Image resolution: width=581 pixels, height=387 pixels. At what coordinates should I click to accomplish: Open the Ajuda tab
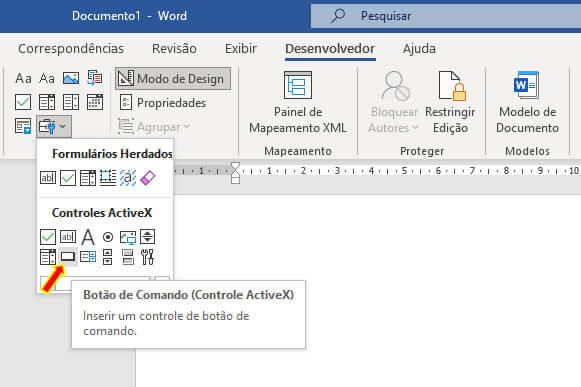[419, 49]
